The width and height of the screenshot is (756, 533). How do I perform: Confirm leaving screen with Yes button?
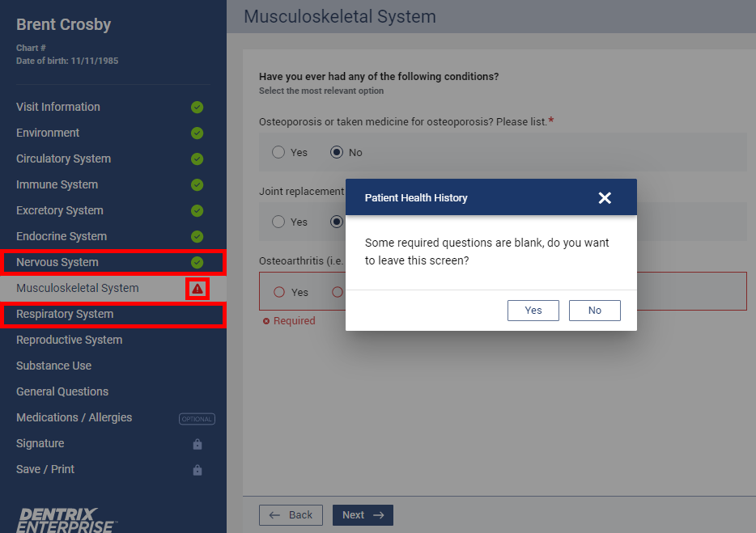[x=533, y=311]
